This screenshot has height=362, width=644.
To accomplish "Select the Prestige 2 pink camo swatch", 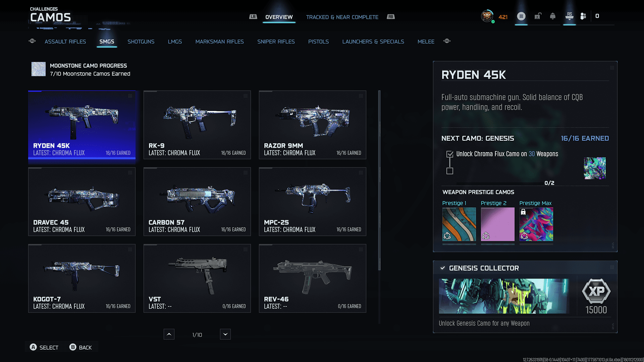I will pyautogui.click(x=497, y=224).
